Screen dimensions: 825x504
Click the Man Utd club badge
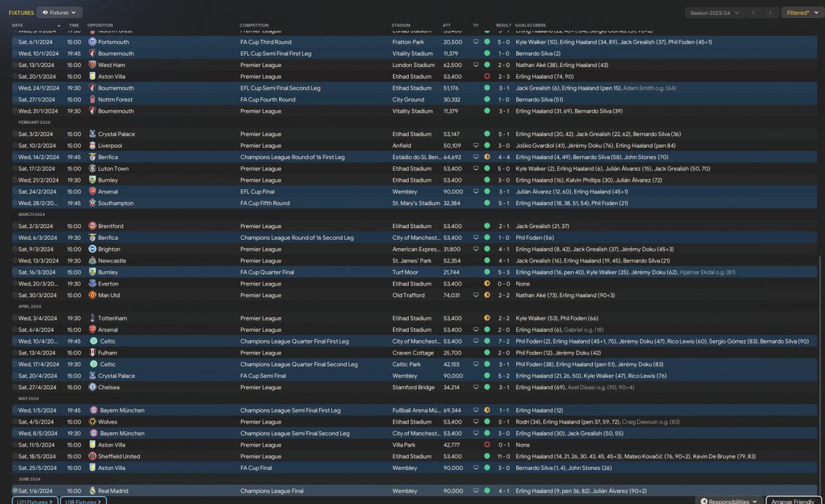click(92, 295)
